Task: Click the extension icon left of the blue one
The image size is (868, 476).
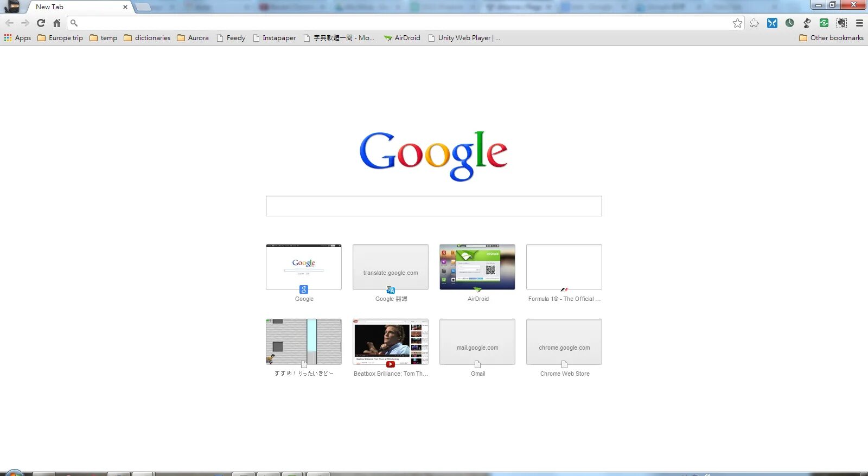Action: coord(755,23)
